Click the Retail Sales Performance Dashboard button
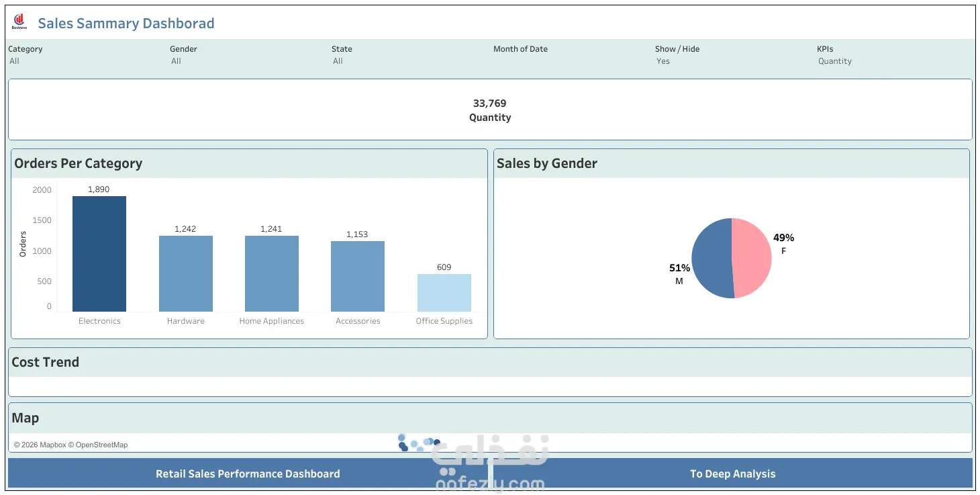This screenshot has height=495, width=980. pos(248,474)
